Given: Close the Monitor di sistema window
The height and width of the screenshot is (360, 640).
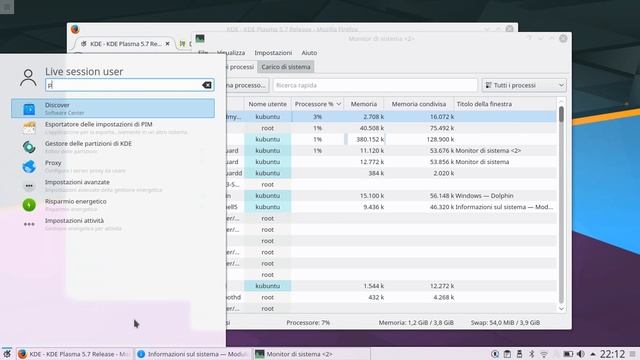Looking at the screenshot, I should [x=563, y=38].
